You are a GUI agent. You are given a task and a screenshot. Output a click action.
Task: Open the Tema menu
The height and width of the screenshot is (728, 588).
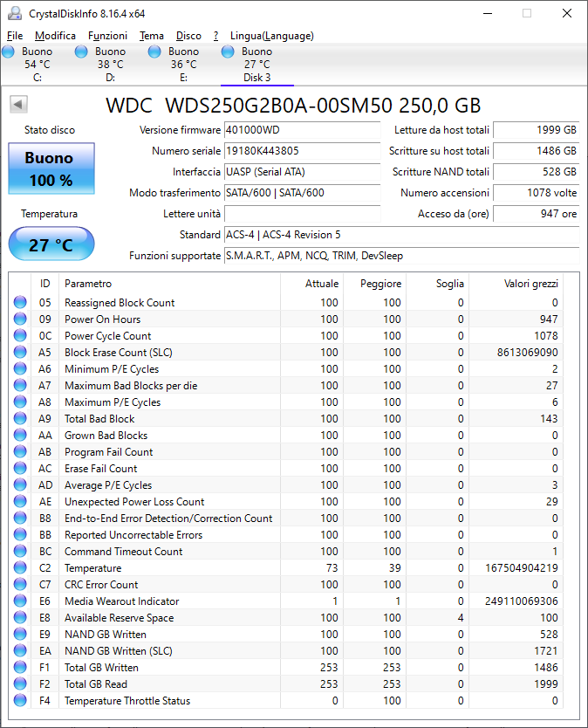coord(152,36)
